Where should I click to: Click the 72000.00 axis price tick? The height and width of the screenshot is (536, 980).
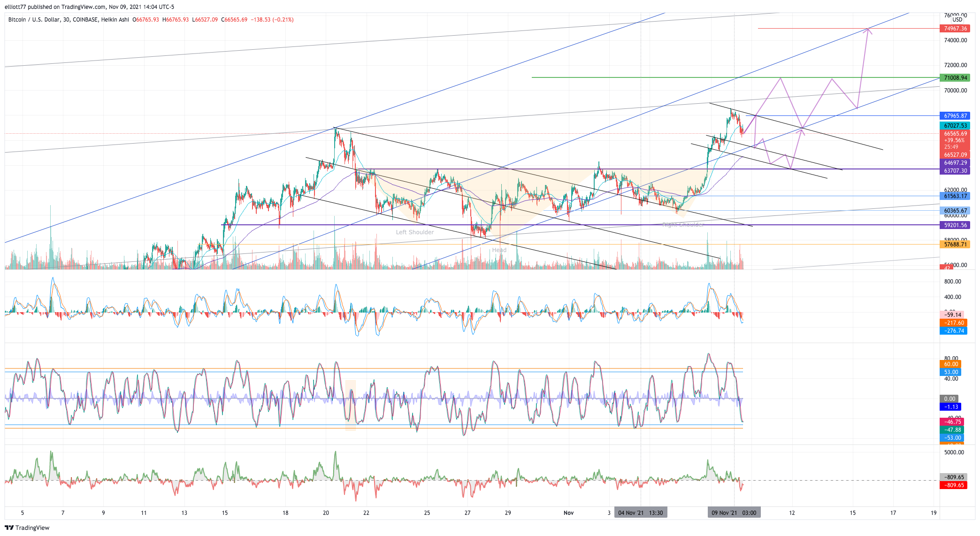(956, 65)
